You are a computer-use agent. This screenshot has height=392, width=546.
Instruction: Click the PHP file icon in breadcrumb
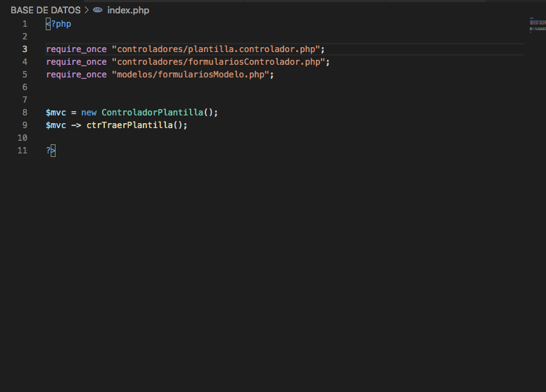98,10
